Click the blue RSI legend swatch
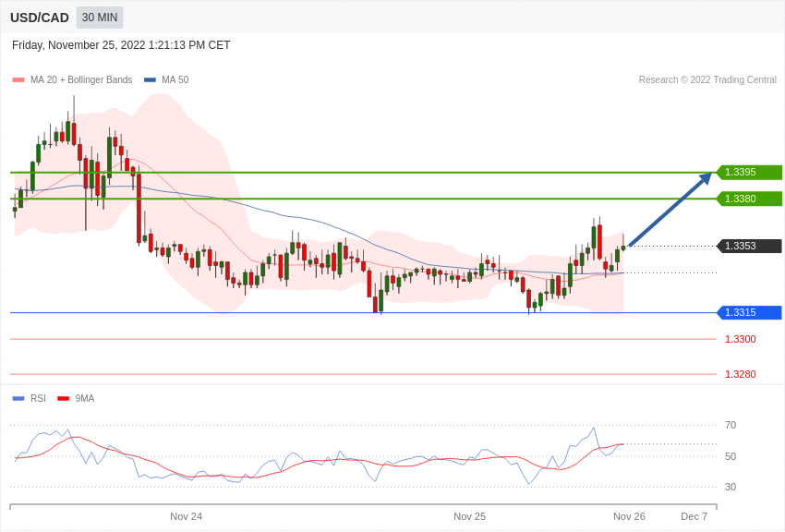Viewport: 785px width, 532px height. [x=18, y=399]
